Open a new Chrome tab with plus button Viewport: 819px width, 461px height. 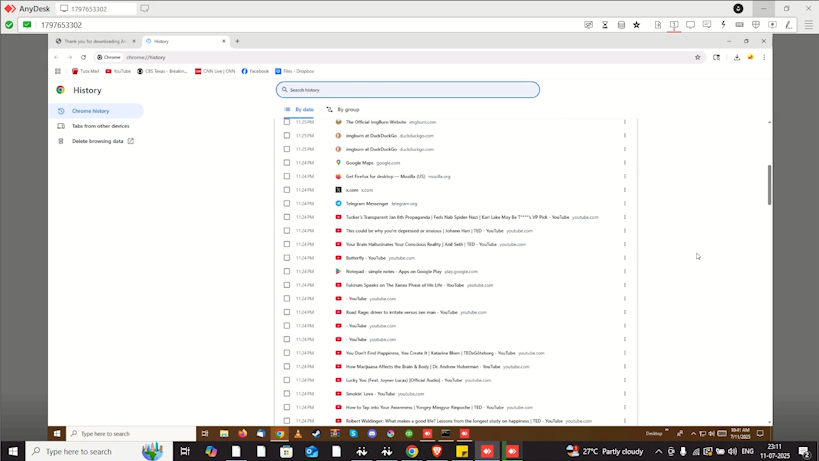coord(237,41)
